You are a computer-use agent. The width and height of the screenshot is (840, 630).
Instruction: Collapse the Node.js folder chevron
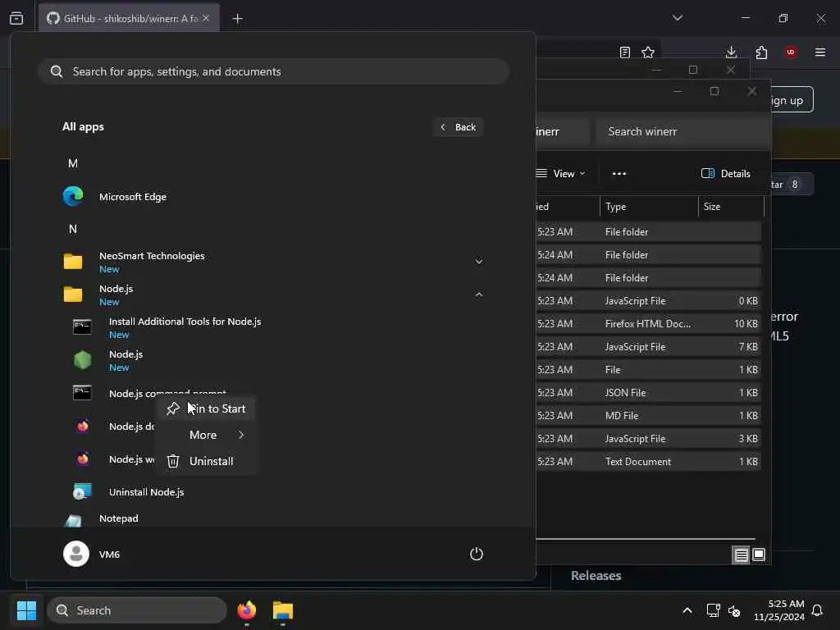pos(479,294)
